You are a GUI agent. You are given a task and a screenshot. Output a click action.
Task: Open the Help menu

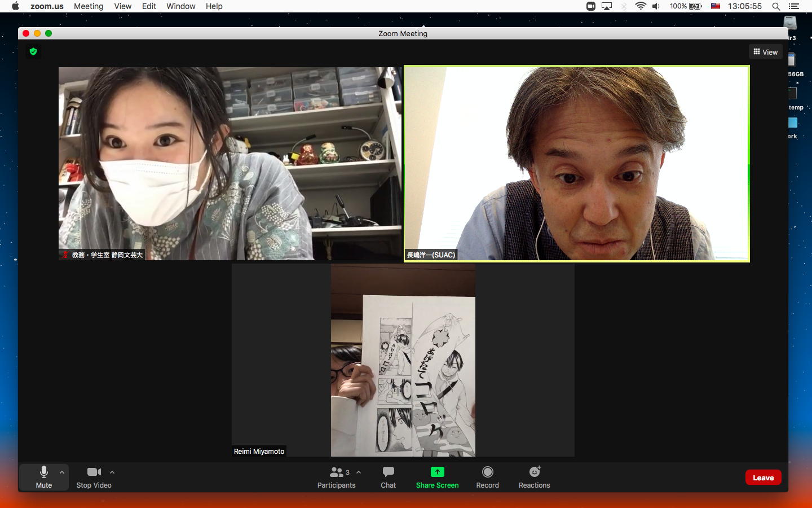[x=214, y=6]
